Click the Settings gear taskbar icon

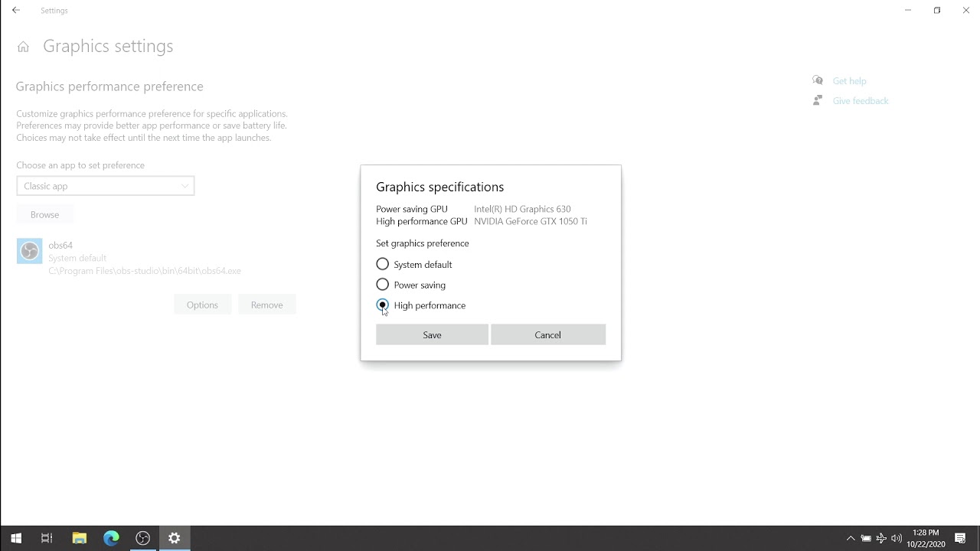pos(175,538)
